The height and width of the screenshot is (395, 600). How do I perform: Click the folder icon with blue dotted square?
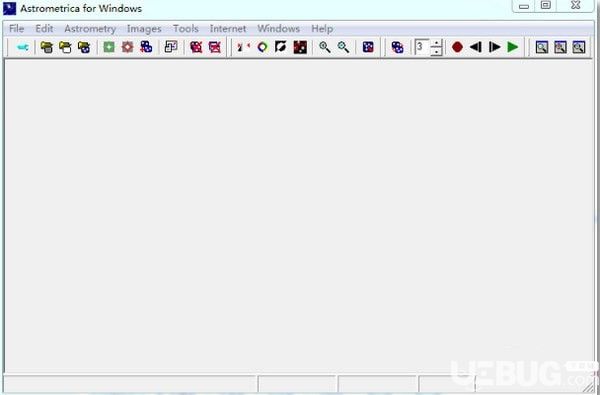coord(84,47)
